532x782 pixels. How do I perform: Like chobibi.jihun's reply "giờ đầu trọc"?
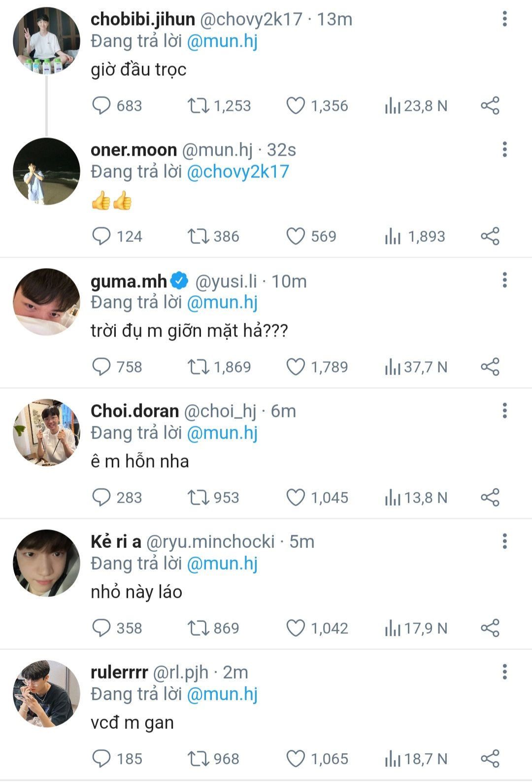point(296,106)
